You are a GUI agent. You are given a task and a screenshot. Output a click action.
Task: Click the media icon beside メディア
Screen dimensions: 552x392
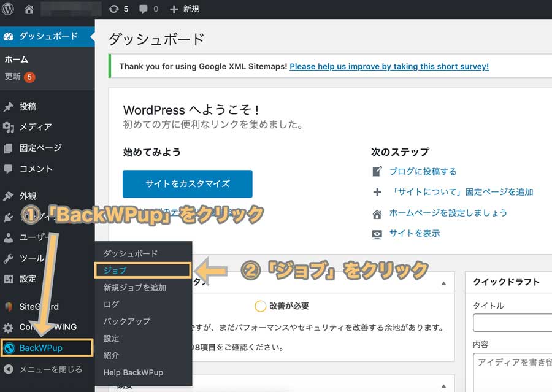click(x=9, y=127)
